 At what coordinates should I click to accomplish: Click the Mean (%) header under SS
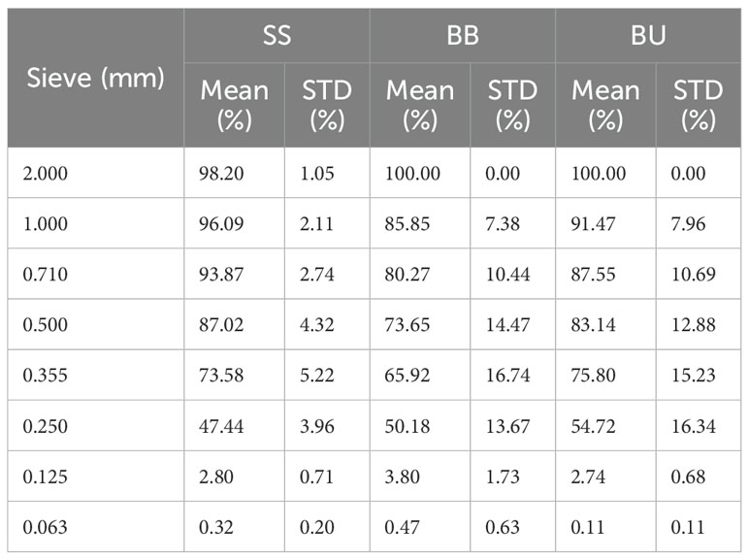pos(234,105)
